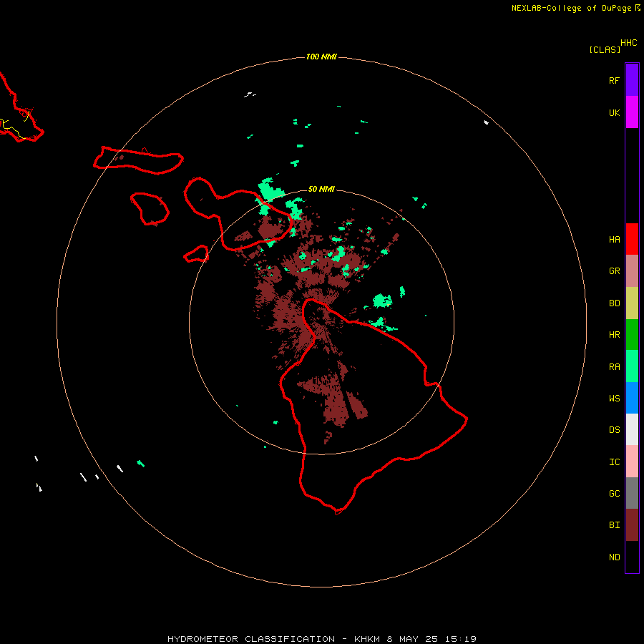This screenshot has width=644, height=644.
Task: Click the Lanai island outline
Action: (150, 209)
